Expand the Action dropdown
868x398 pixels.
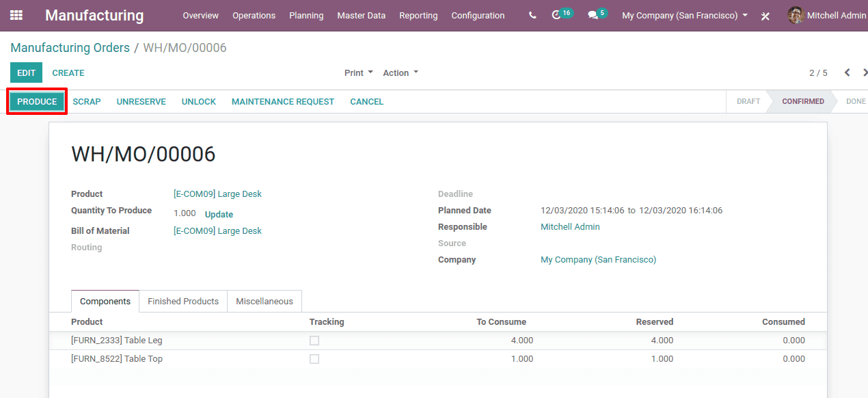click(x=401, y=72)
